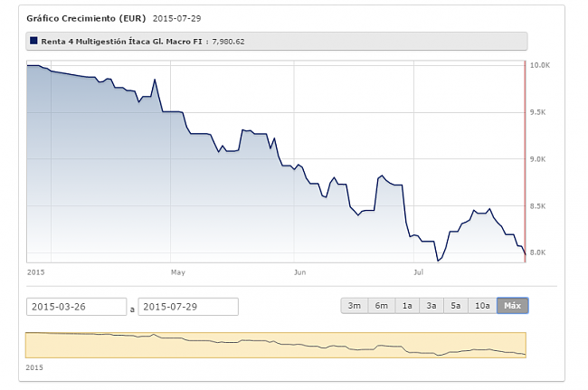Click the lowest chart point in early July

click(438, 262)
